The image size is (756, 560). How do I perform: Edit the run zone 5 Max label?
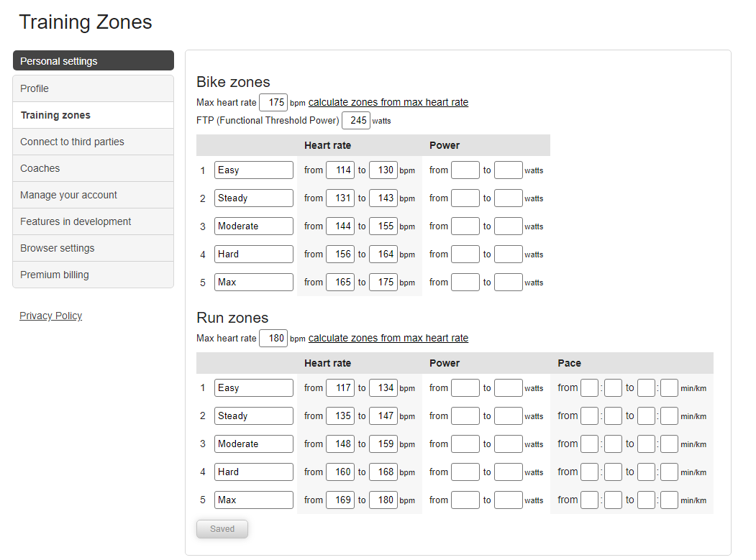[253, 500]
